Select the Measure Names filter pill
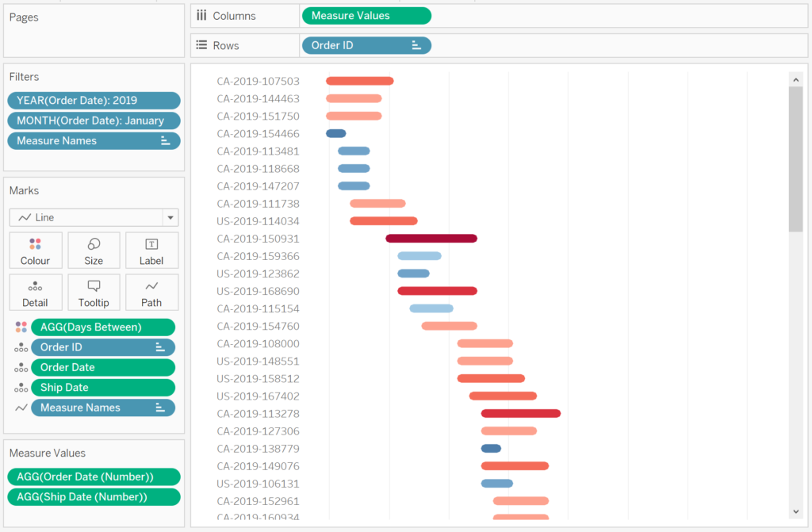812x532 pixels. pos(94,141)
